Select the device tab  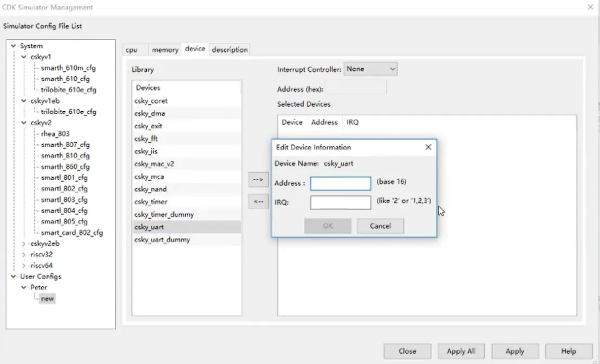195,49
